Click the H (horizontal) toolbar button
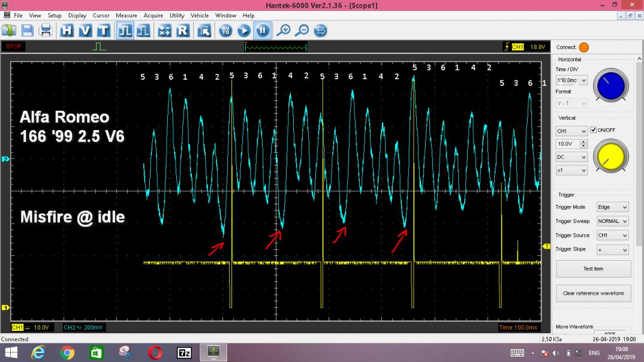 pyautogui.click(x=67, y=31)
